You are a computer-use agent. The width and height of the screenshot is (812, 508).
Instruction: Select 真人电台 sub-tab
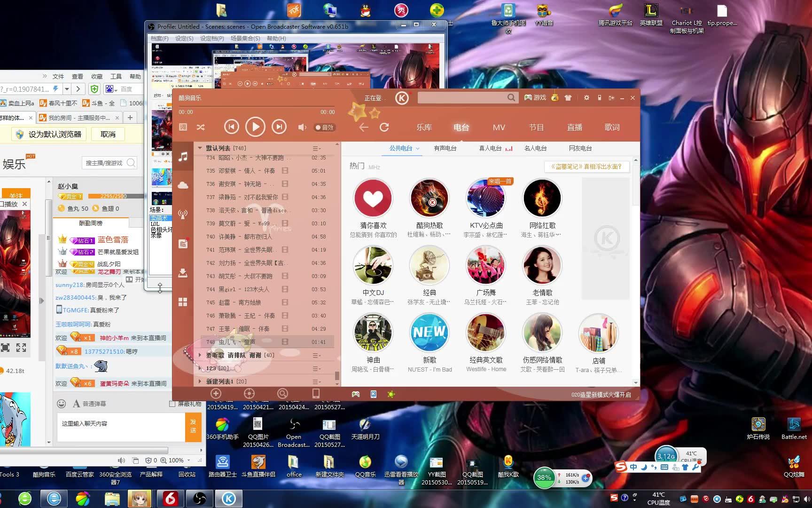pos(490,148)
